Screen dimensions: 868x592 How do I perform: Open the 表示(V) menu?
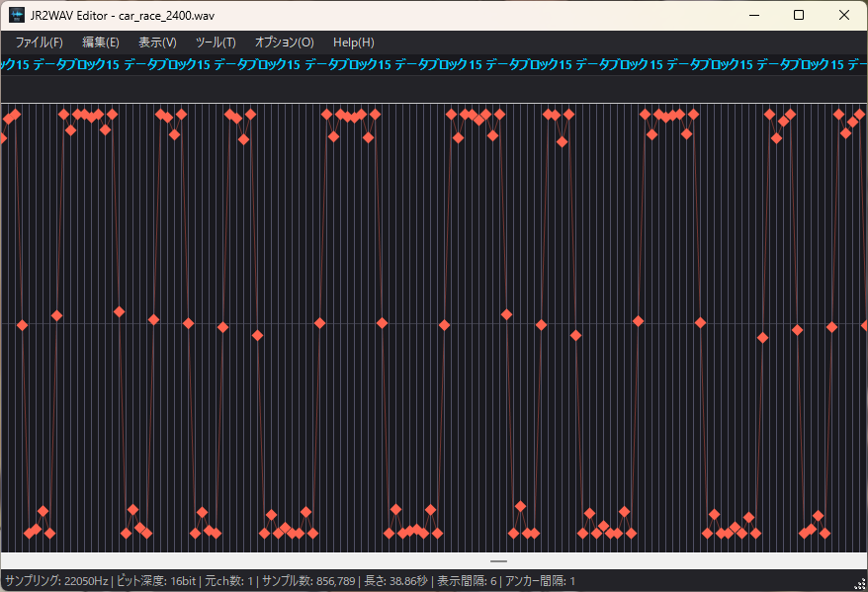(157, 42)
